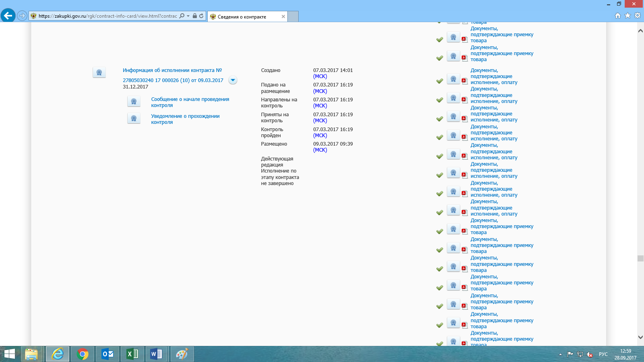Click the (МСК) link in the 'Приняты на контроль' row
Viewport: 644px width, 362px height.
320,121
